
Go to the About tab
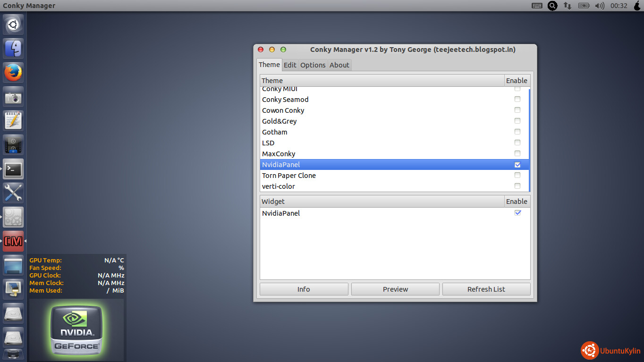[339, 65]
